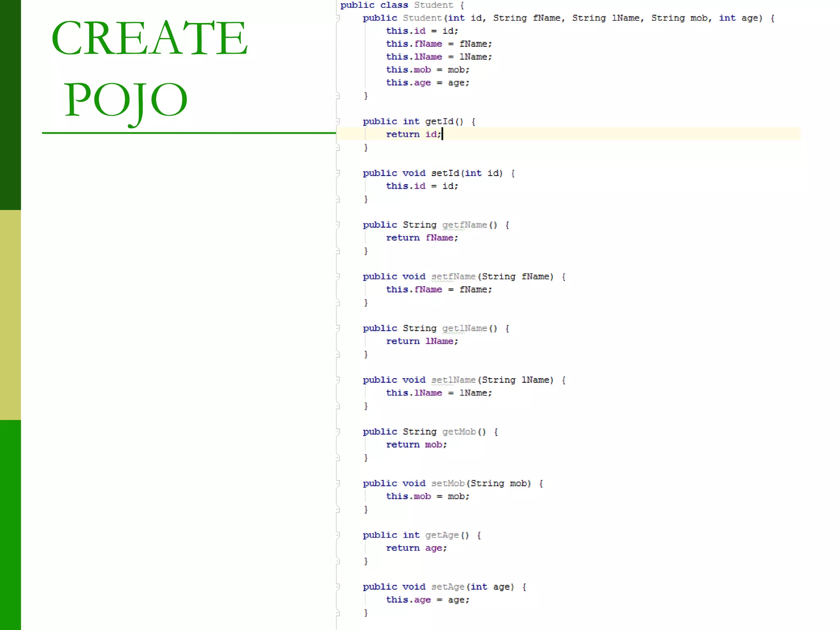This screenshot has height=630, width=840.
Task: Click the getMob method name
Action: coord(459,432)
